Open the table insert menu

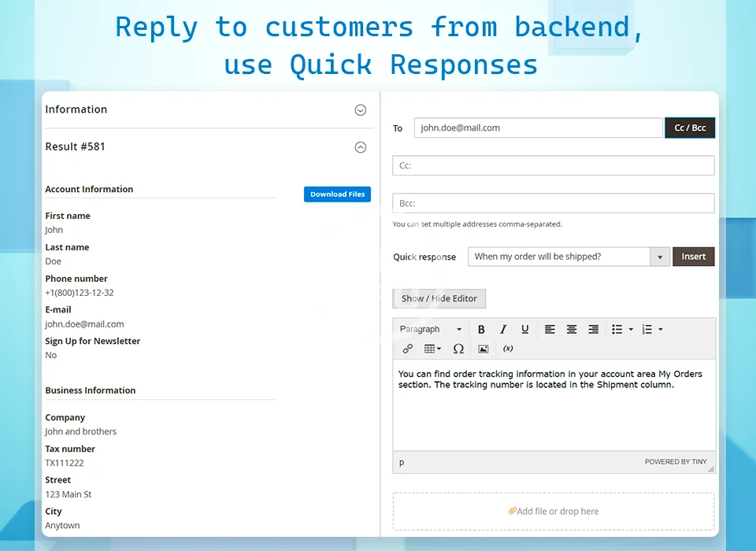pyautogui.click(x=432, y=349)
